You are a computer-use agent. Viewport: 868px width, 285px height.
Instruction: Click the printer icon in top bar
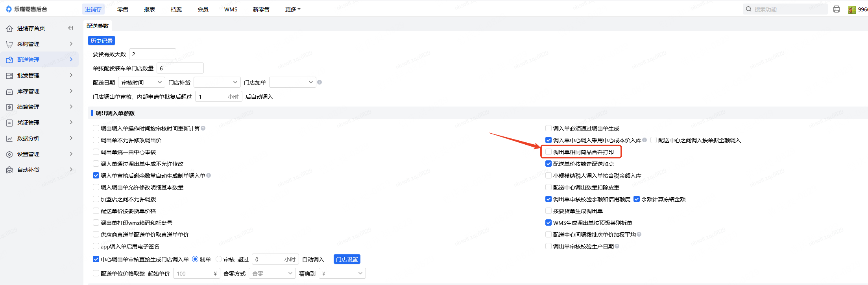click(x=837, y=9)
